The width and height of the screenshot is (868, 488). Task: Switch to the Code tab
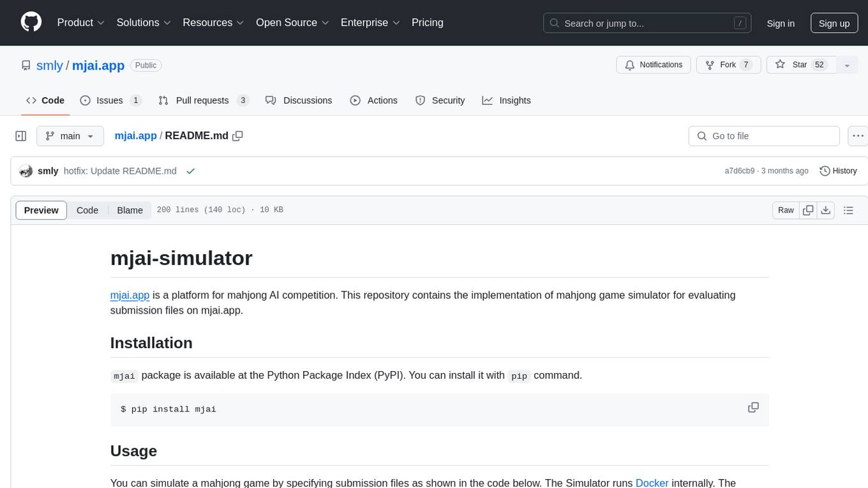coord(45,100)
